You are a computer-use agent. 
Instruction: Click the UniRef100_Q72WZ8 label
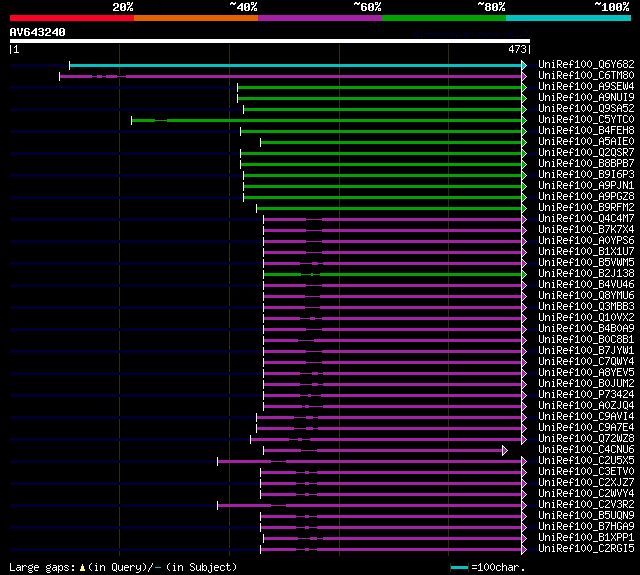coord(586,439)
